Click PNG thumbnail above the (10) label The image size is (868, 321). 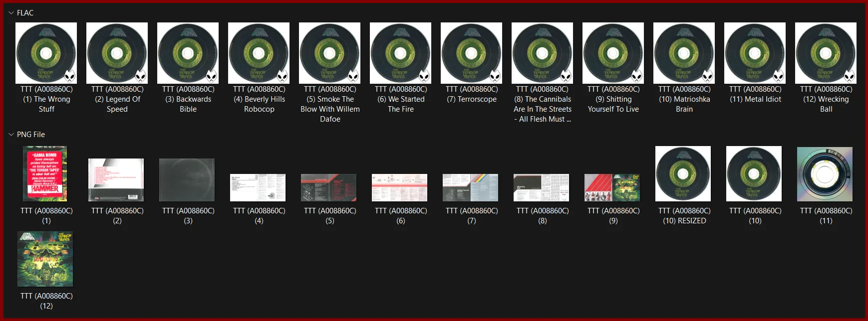[x=754, y=173]
